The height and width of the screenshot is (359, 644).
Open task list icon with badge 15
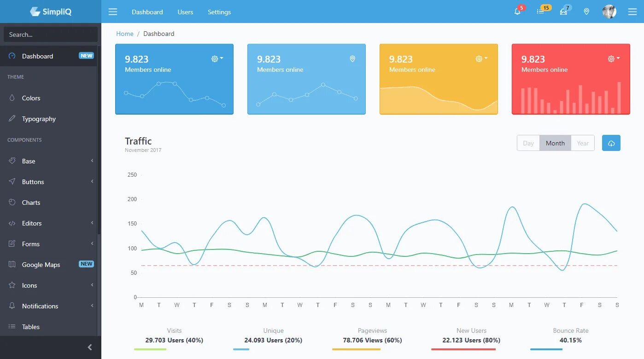coord(540,12)
